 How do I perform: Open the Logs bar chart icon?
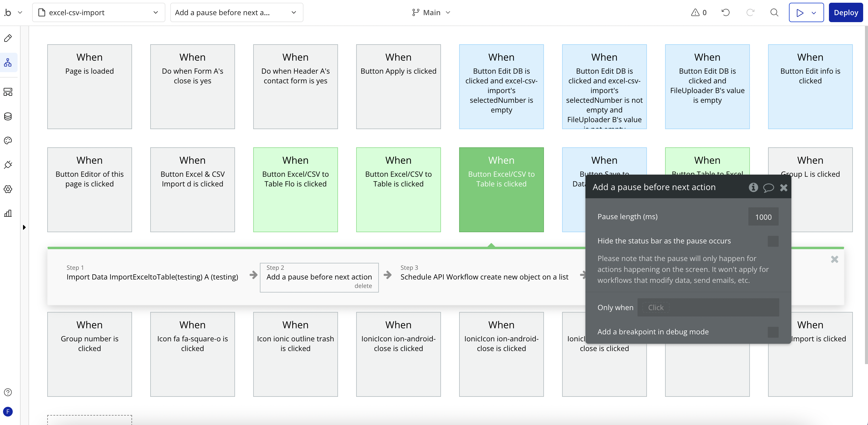8,213
